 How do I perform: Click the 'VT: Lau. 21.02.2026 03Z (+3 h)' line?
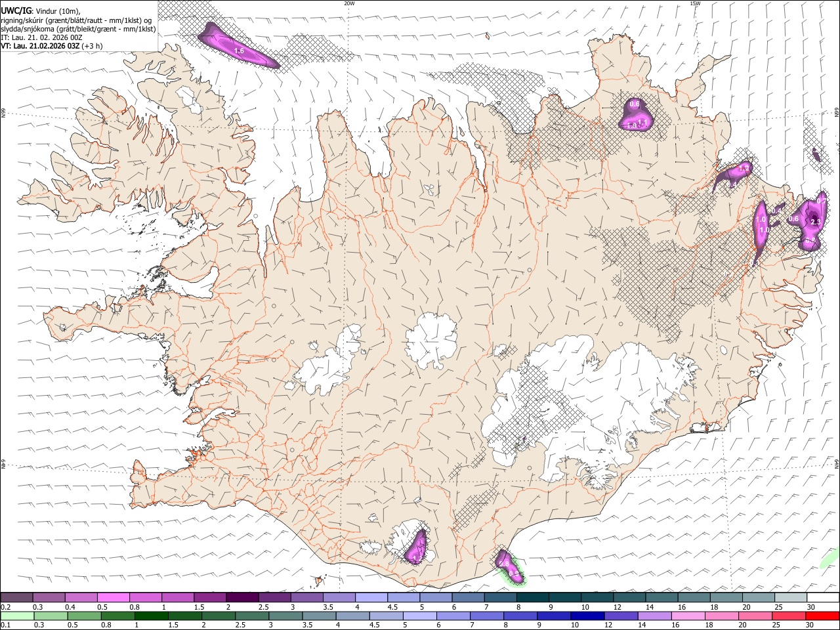(x=52, y=46)
